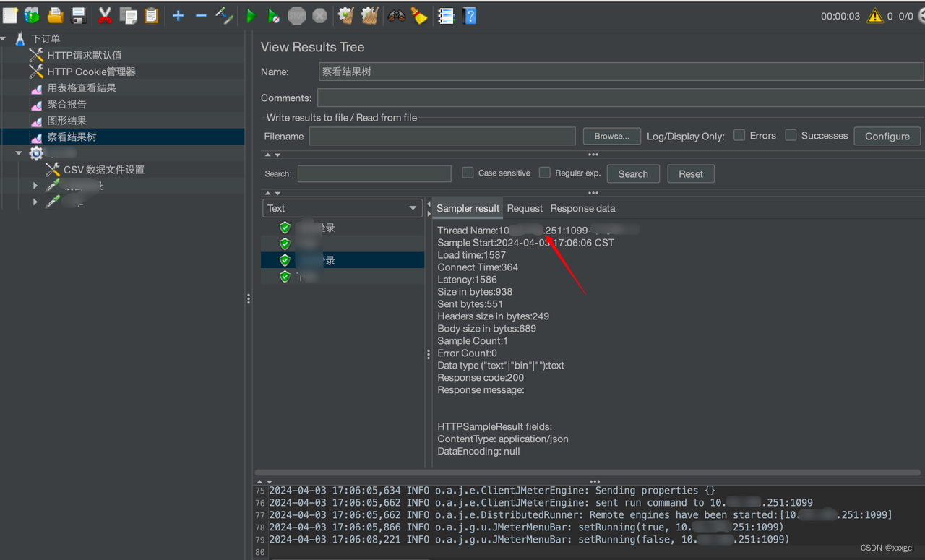Open the Text renderer dropdown

[342, 208]
